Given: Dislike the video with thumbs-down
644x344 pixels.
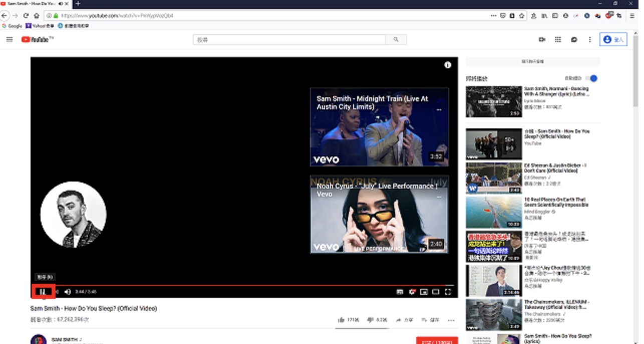Looking at the screenshot, I should point(371,319).
